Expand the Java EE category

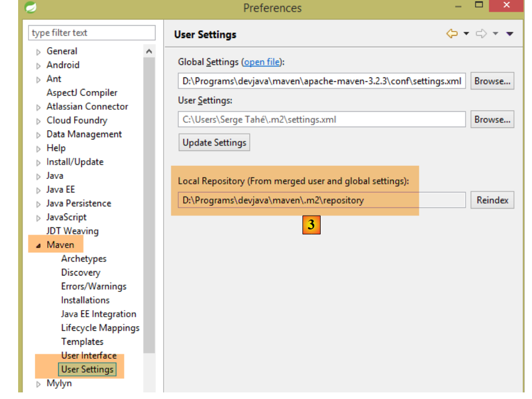(x=38, y=190)
